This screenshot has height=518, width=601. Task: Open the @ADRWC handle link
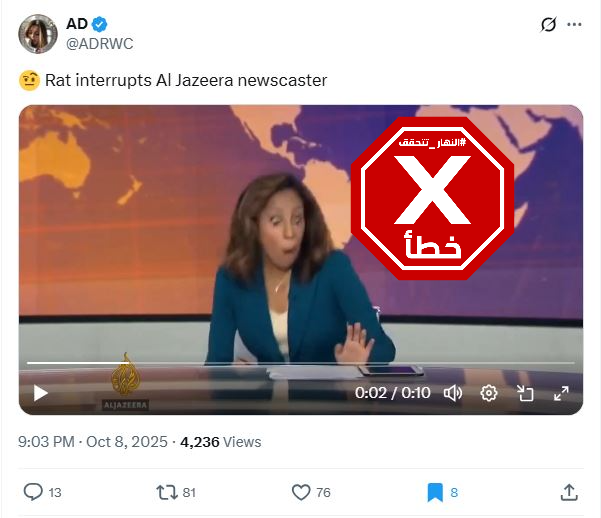pyautogui.click(x=100, y=44)
